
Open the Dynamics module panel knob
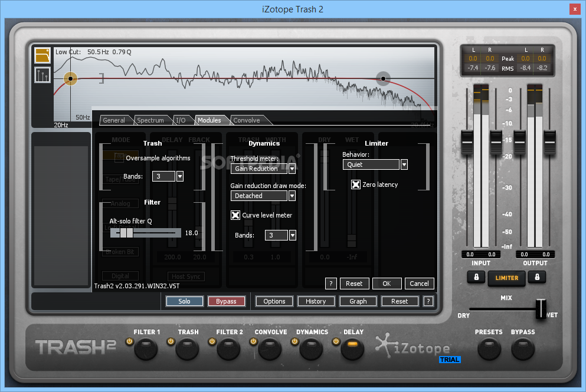311,350
